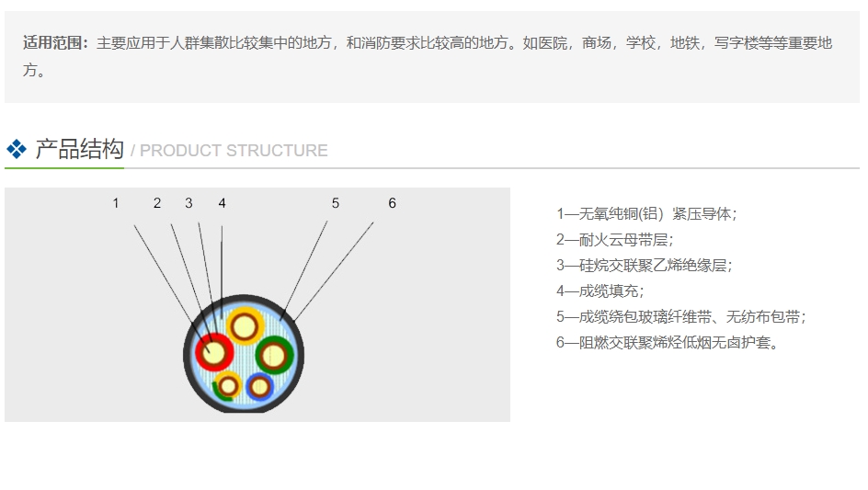Click callout number 1 above the diagram
Image resolution: width=868 pixels, height=490 pixels.
pyautogui.click(x=116, y=203)
